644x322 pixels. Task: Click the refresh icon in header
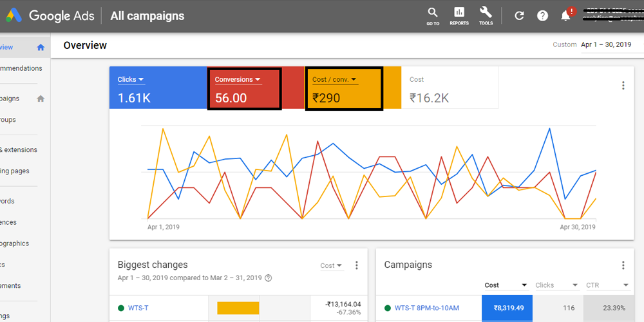click(x=519, y=15)
